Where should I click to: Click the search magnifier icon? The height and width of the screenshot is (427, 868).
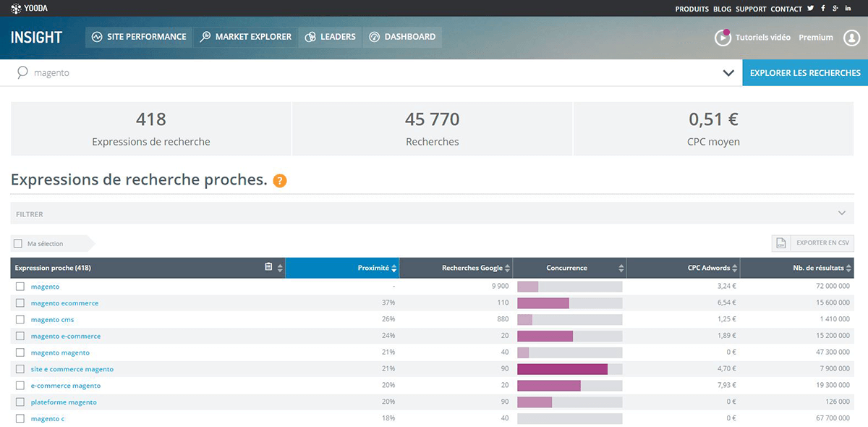coord(22,72)
